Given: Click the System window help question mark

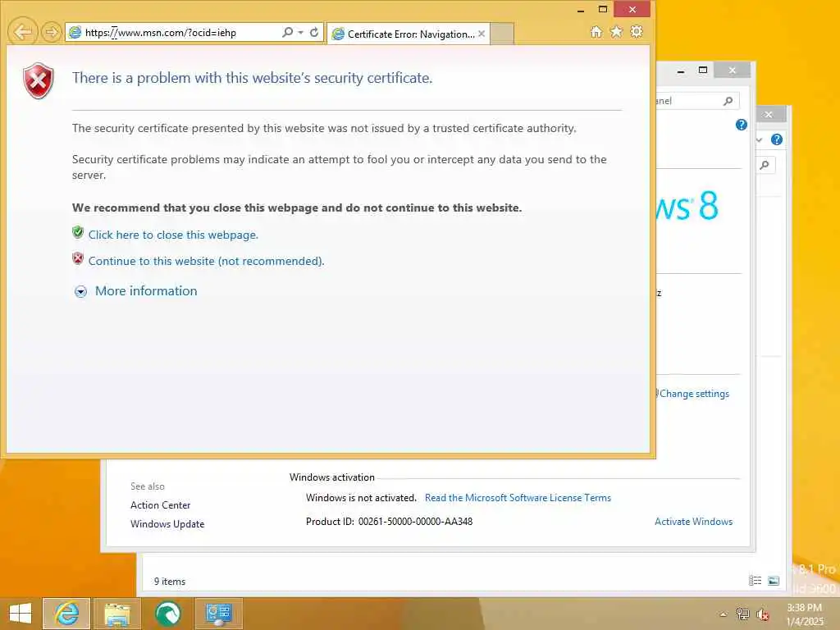Looking at the screenshot, I should pyautogui.click(x=741, y=125).
